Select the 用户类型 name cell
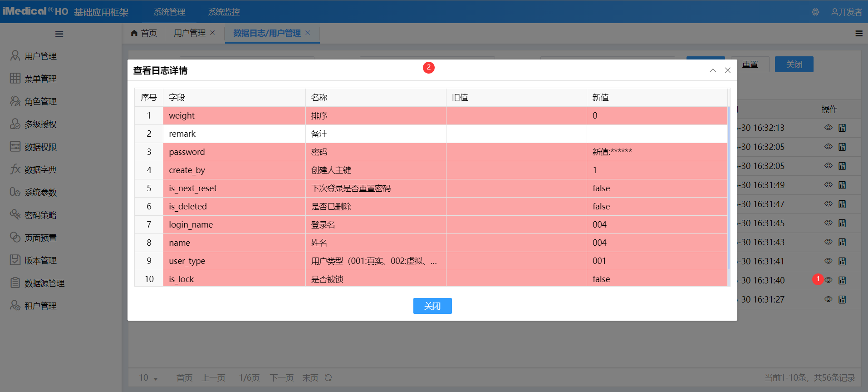This screenshot has width=868, height=392. tap(376, 261)
